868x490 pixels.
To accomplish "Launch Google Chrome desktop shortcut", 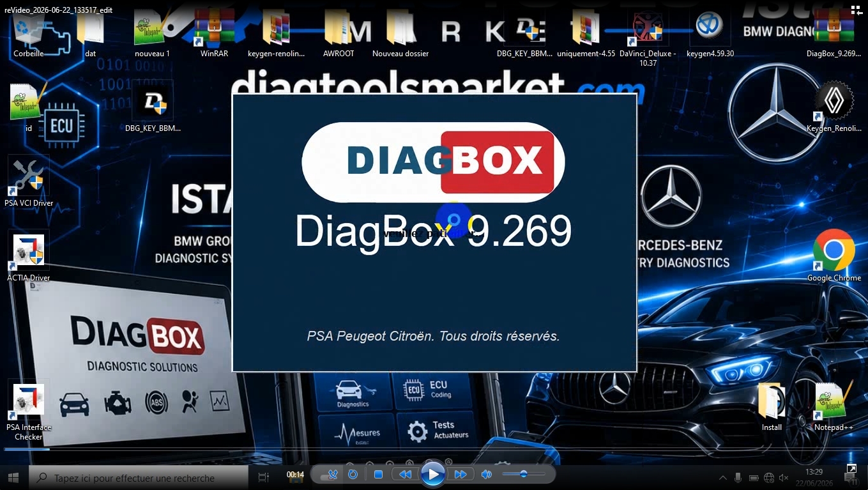I will pos(834,256).
